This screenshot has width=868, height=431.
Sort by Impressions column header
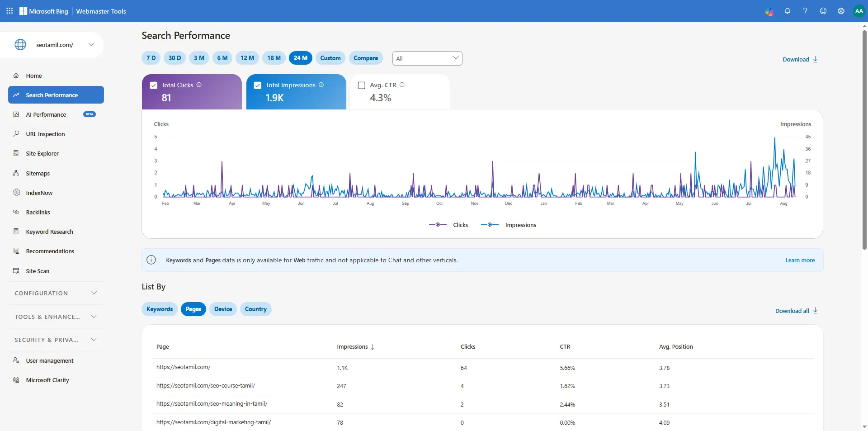[x=355, y=347]
